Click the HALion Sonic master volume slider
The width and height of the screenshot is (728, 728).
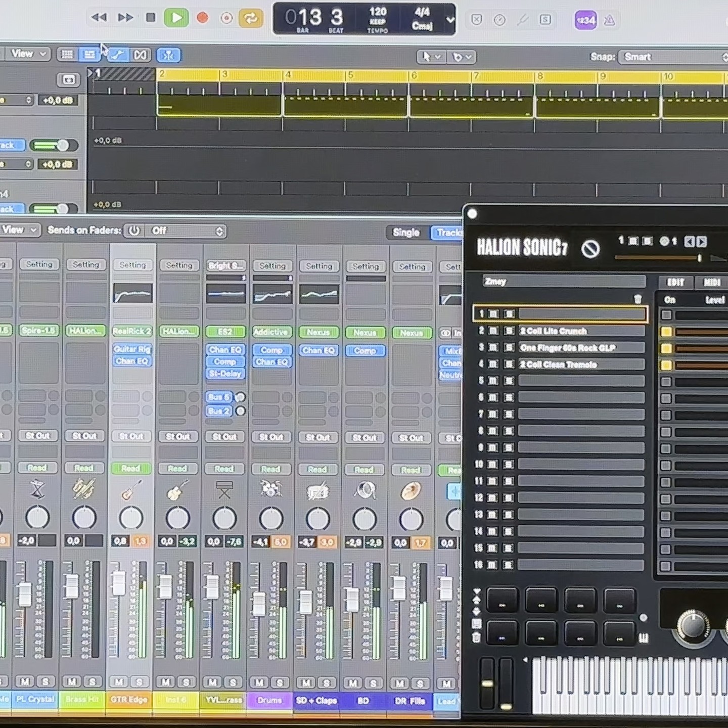click(658, 258)
